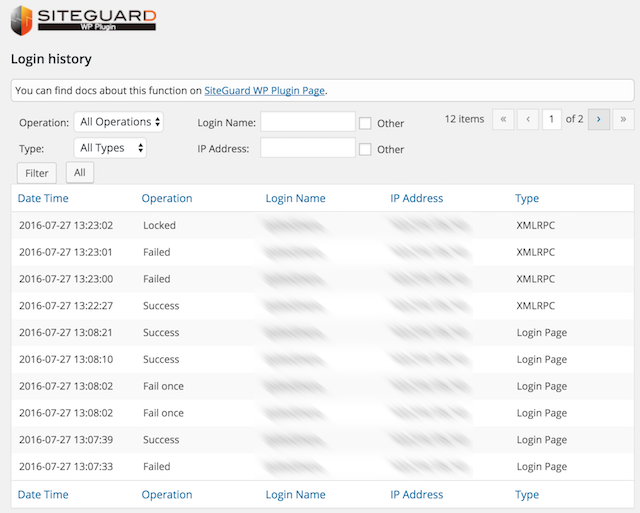Select Login Page in the 13:08:21 row
This screenshot has height=513, width=640.
pyautogui.click(x=542, y=333)
